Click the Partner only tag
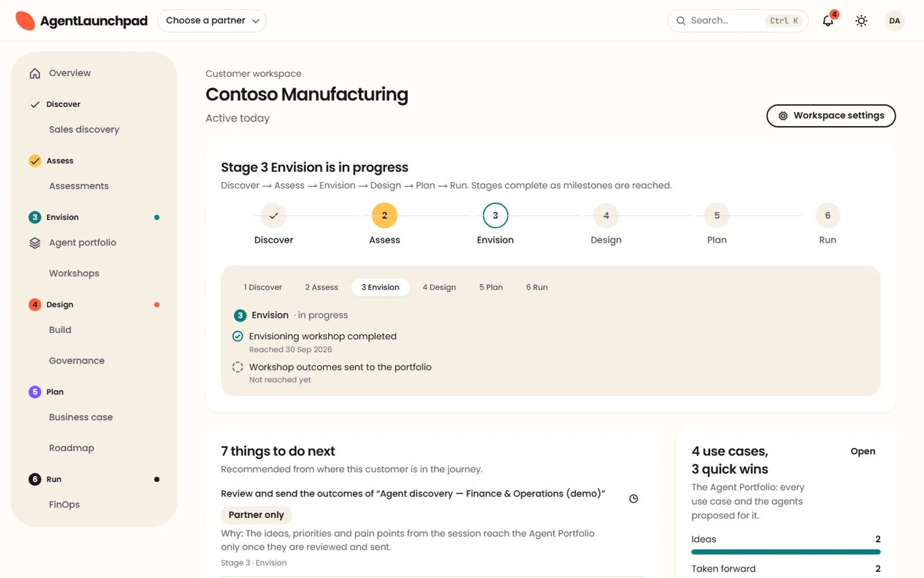The height and width of the screenshot is (578, 924). (256, 515)
